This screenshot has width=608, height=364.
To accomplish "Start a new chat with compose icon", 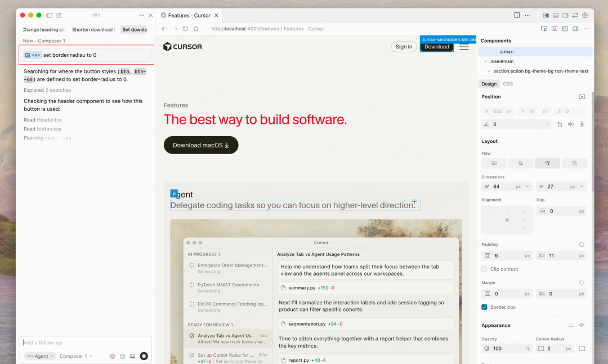I will point(59,15).
